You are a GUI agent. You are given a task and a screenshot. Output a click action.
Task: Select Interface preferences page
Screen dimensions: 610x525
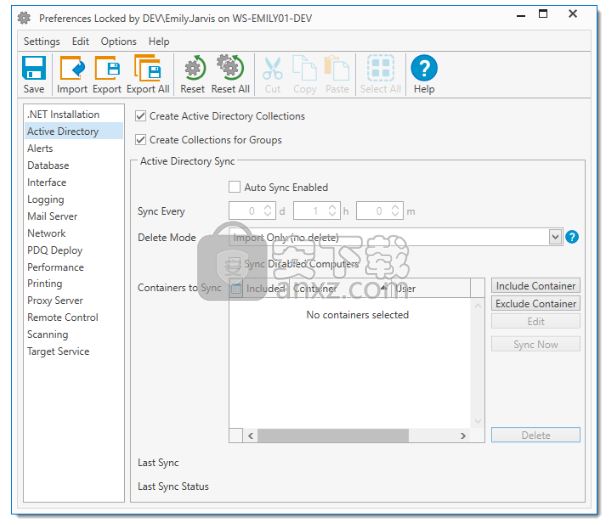(74, 182)
